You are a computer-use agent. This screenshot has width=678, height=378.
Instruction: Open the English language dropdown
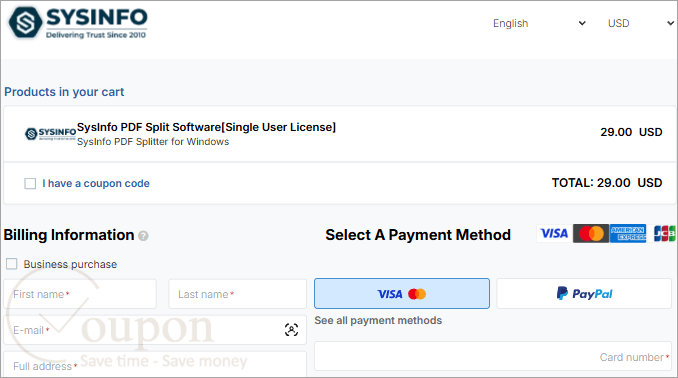(539, 23)
